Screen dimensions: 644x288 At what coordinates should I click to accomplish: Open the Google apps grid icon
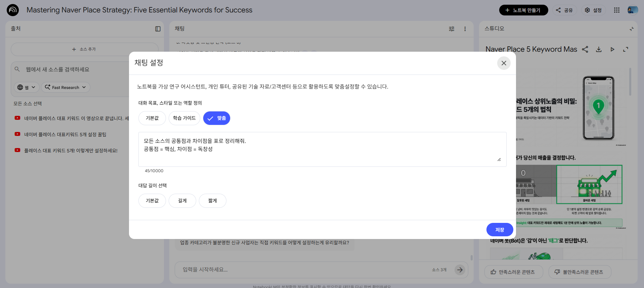click(x=617, y=10)
